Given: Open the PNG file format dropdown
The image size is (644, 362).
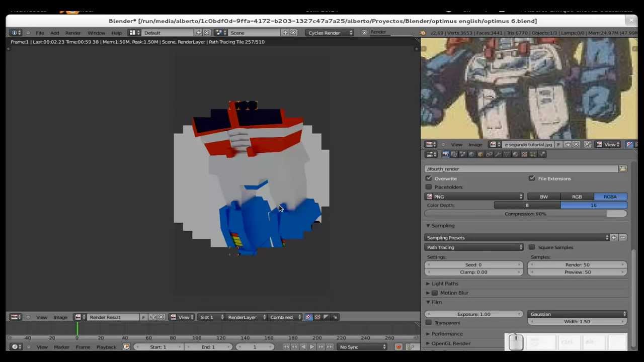Looking at the screenshot, I should (x=474, y=197).
